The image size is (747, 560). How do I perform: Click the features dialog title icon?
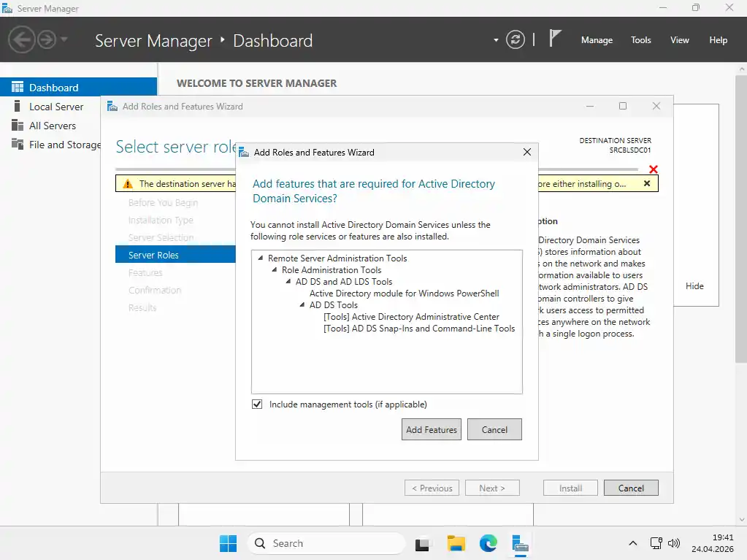244,153
